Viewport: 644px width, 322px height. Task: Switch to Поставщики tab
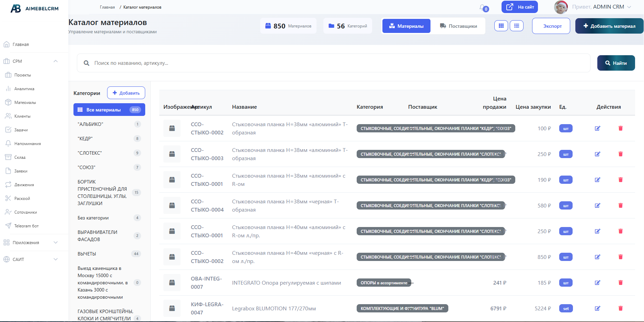pos(458,26)
